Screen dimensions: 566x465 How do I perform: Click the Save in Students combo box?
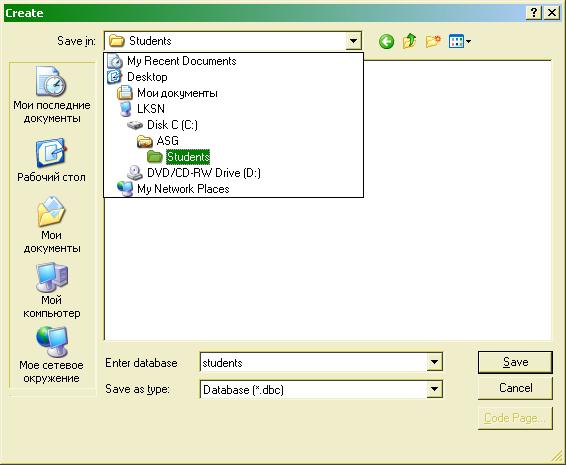(x=233, y=41)
